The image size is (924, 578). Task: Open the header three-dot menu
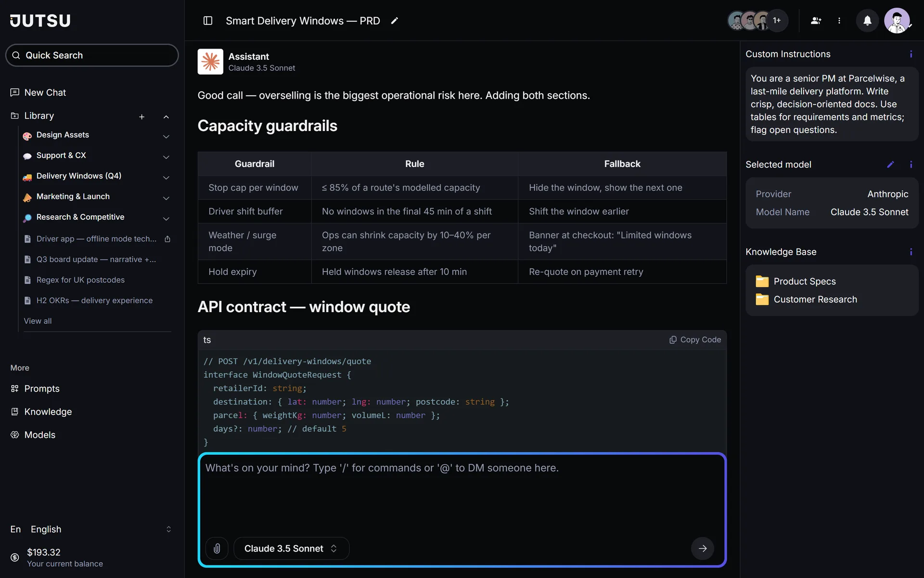(x=839, y=21)
